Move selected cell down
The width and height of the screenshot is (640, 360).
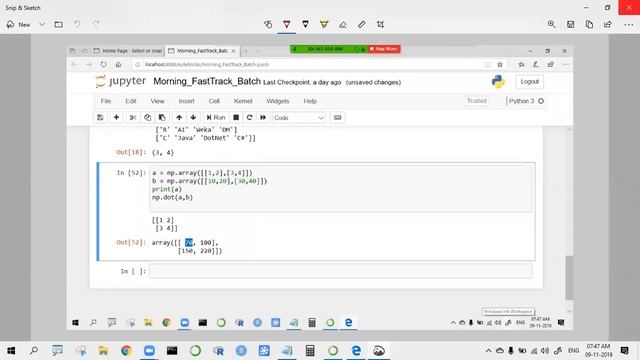[193, 118]
